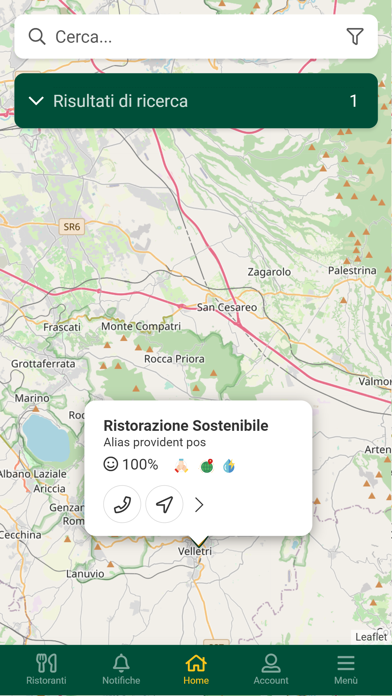Image resolution: width=392 pixels, height=696 pixels.
Task: Go to the Home tab
Action: [196, 669]
